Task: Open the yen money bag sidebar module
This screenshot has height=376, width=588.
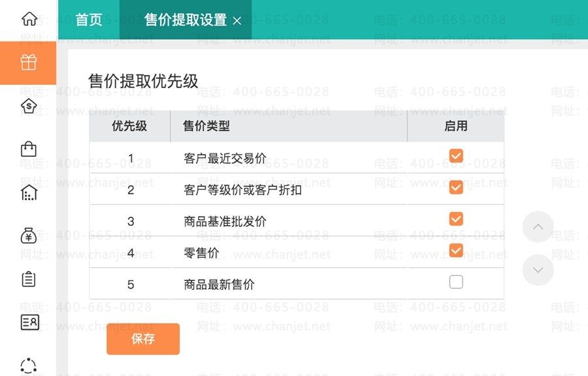Action: [x=29, y=236]
